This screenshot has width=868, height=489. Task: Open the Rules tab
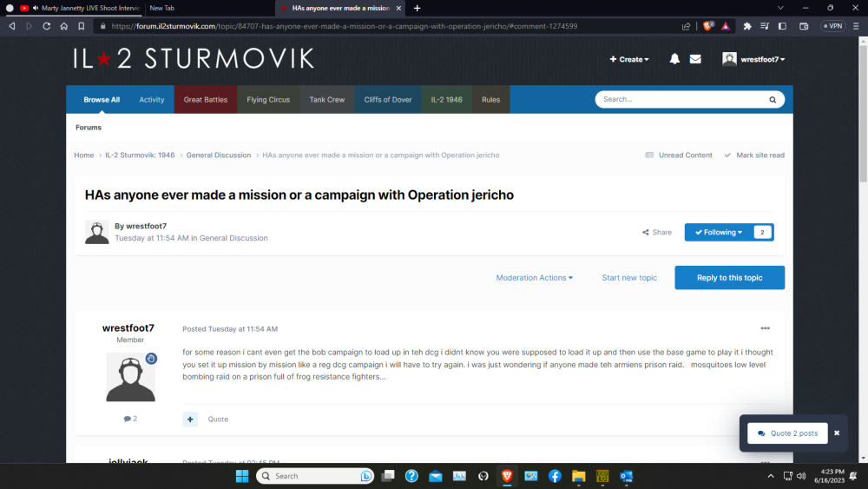(x=491, y=100)
